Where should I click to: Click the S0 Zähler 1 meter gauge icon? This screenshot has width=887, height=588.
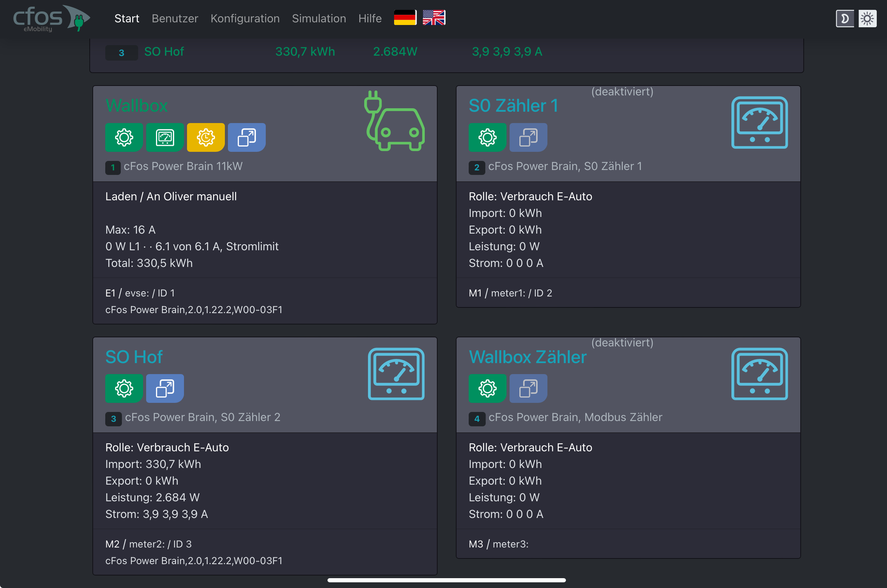click(x=759, y=122)
